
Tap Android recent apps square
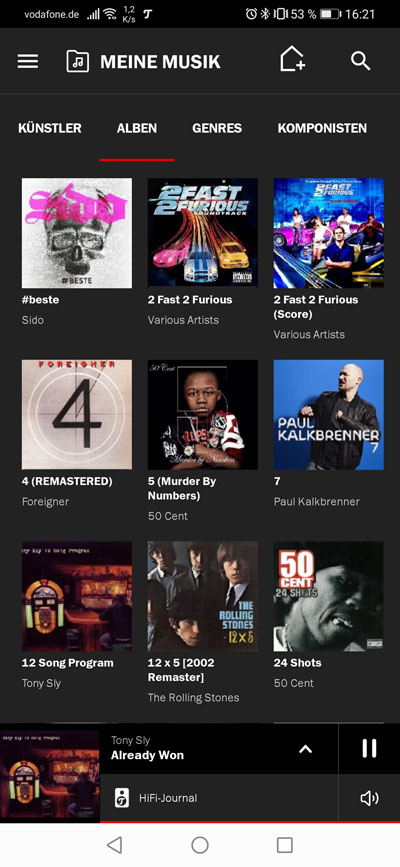284,844
